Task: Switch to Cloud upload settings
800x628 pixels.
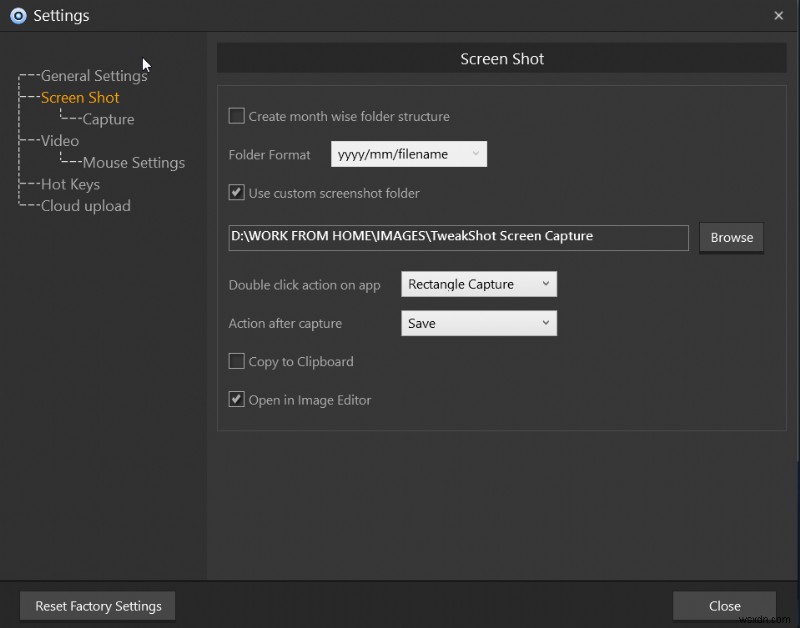Action: (x=85, y=206)
